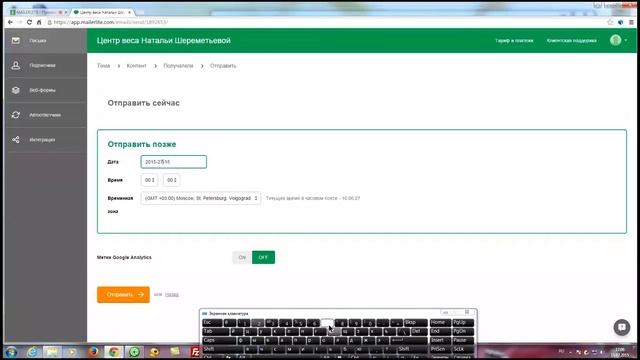Click PgUp key on on-screen keyboard
This screenshot has height=360, width=640.
click(x=463, y=322)
